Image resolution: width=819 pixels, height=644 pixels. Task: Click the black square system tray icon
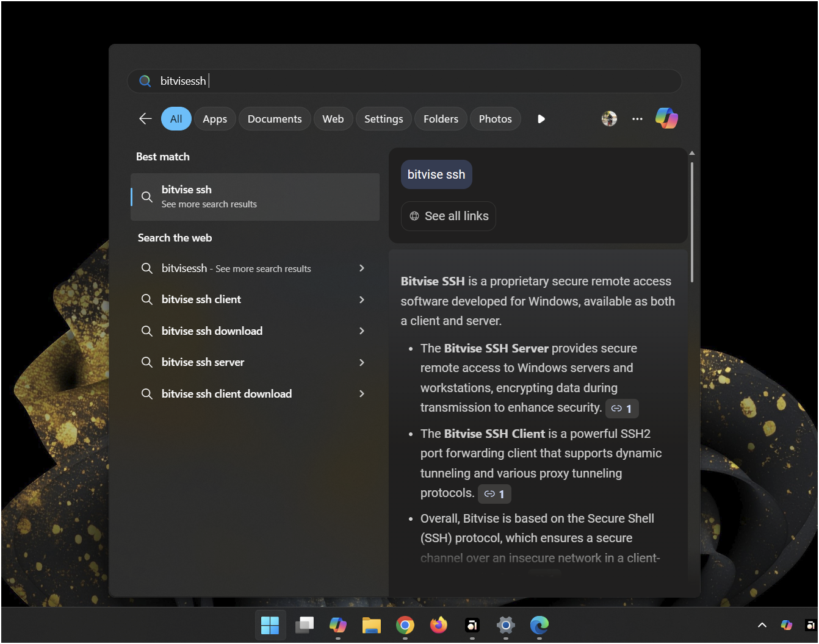810,625
